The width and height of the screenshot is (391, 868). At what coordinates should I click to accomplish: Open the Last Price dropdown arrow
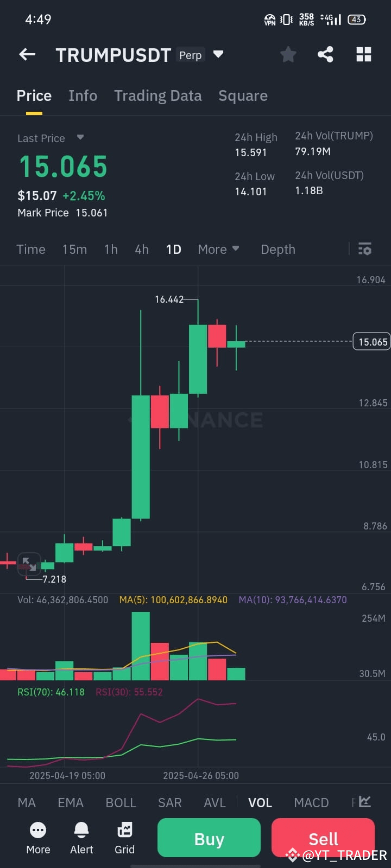(80, 137)
